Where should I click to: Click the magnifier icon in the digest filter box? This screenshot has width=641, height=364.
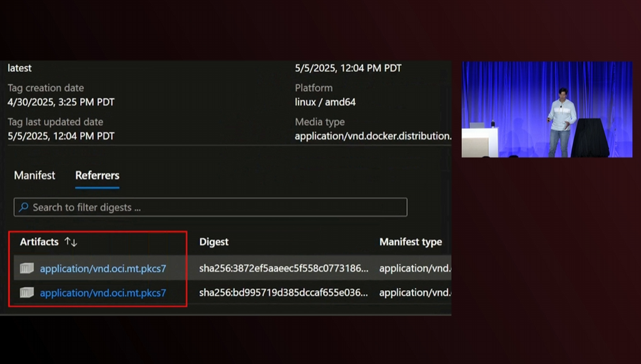(24, 207)
